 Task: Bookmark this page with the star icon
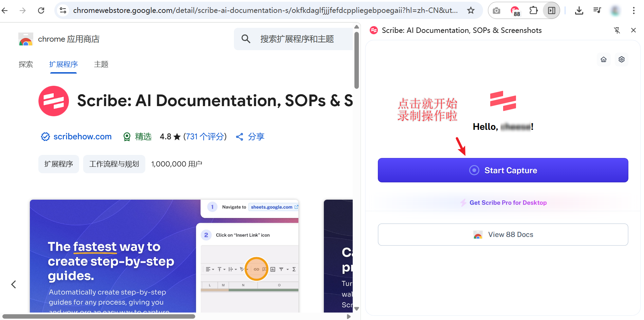(x=471, y=11)
